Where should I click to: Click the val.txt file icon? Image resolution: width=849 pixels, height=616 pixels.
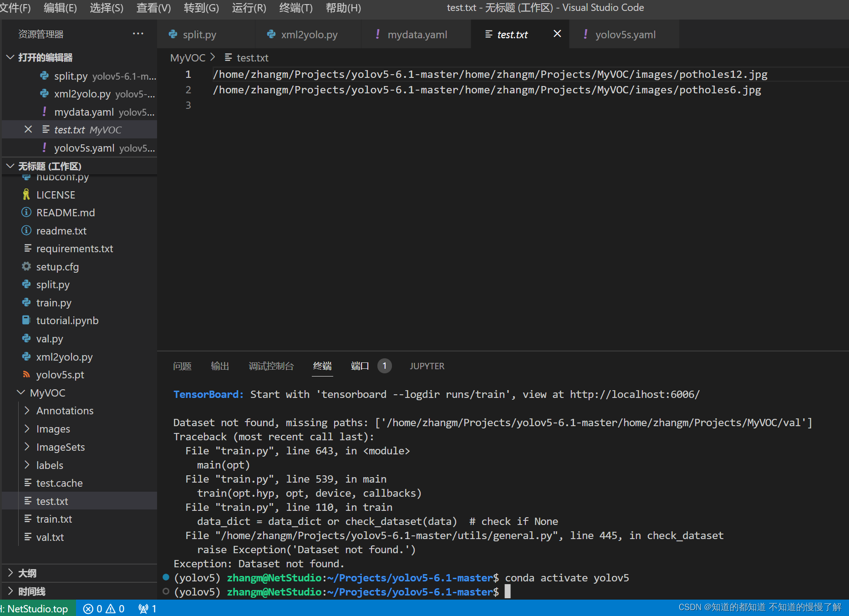click(28, 537)
